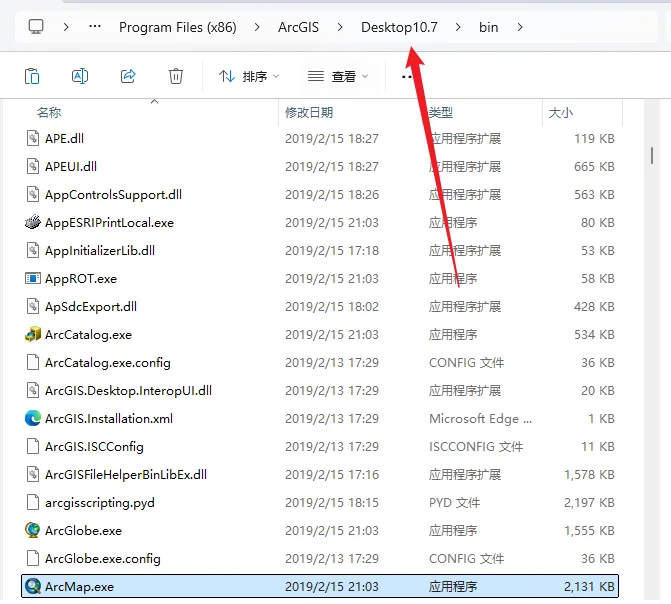Expand the chevron after the PC icon
Screen dimensions: 671x604
(x=66, y=27)
